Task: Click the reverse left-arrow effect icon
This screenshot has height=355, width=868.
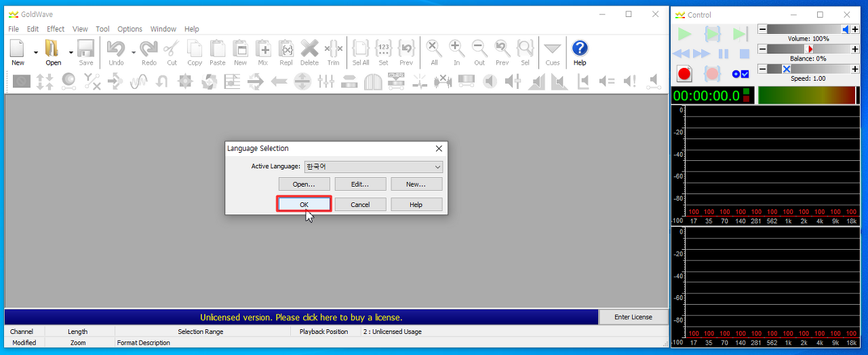Action: 279,81
